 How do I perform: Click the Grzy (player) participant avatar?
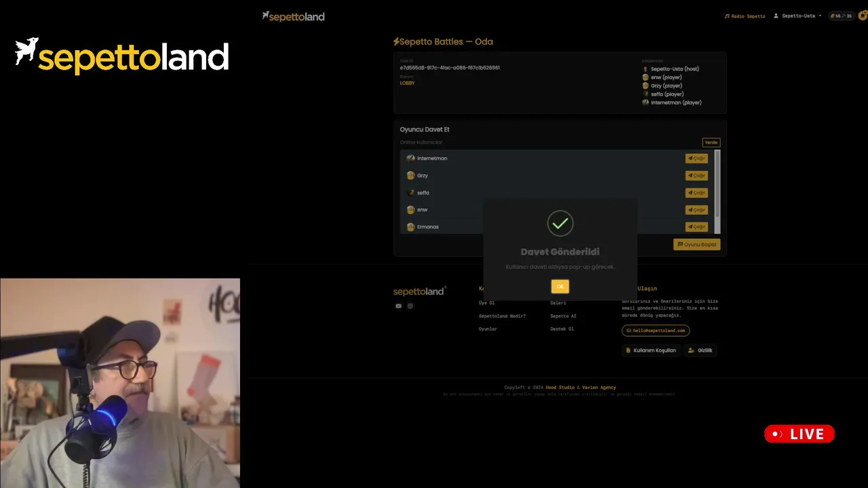tap(646, 86)
